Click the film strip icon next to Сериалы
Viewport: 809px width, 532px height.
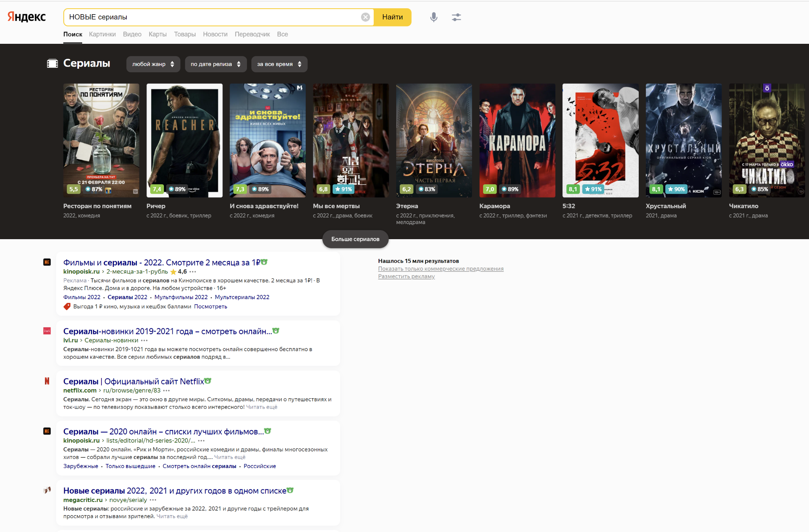point(53,64)
